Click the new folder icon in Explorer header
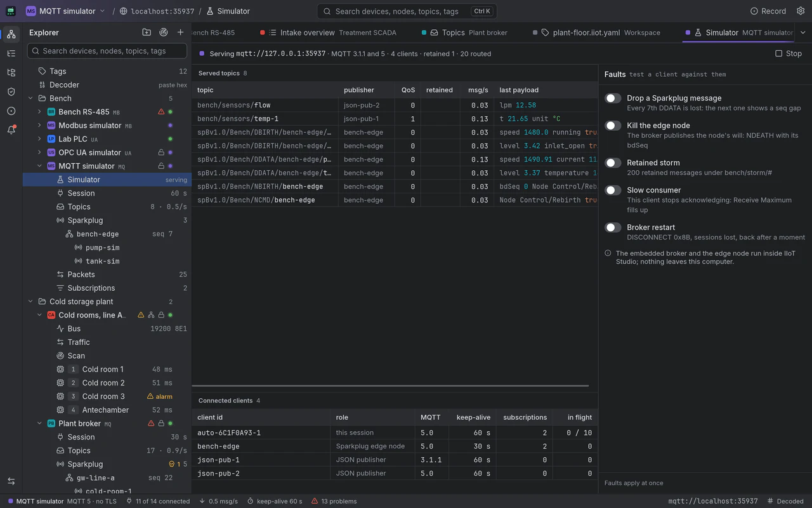The height and width of the screenshot is (508, 812). tap(147, 32)
